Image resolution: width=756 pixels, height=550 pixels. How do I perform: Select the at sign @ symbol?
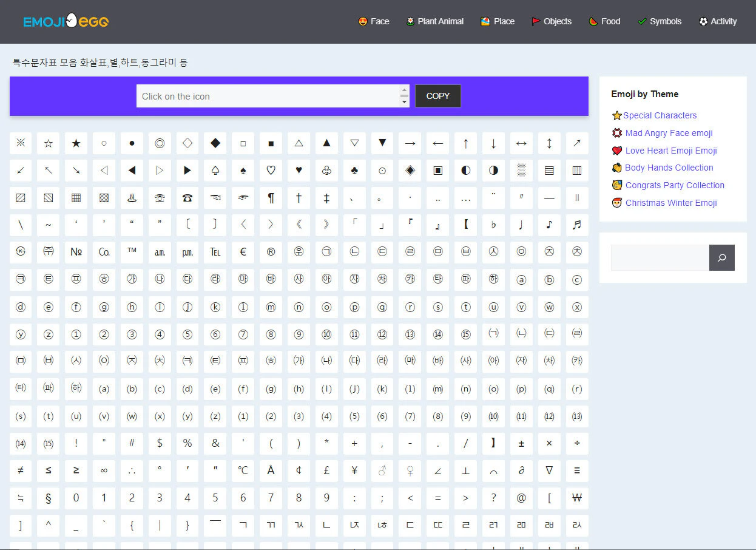click(521, 498)
